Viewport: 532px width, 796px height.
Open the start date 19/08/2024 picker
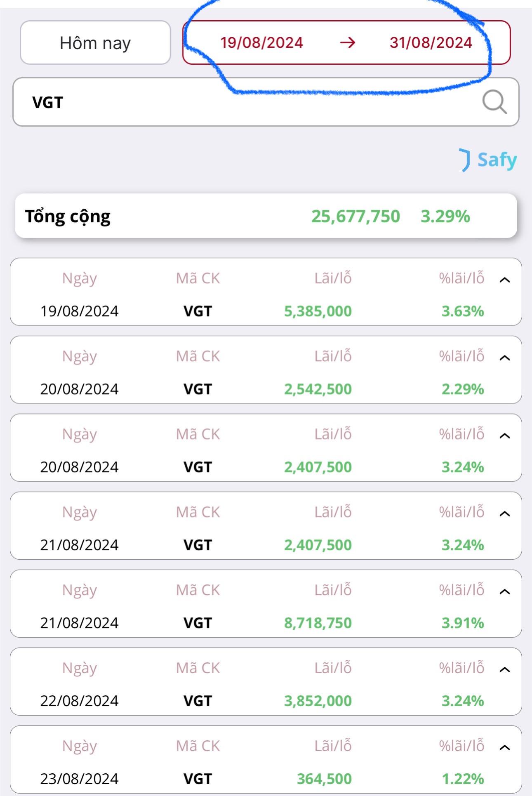click(x=261, y=43)
